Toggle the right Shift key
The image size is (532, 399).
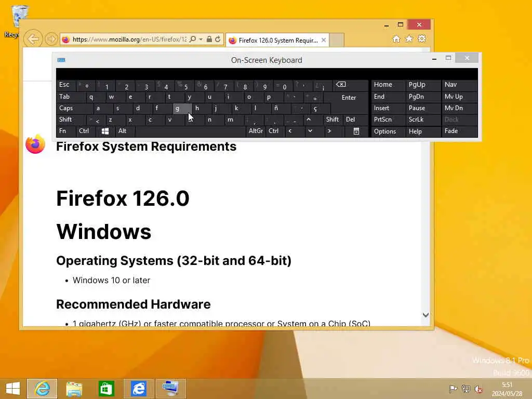click(332, 119)
